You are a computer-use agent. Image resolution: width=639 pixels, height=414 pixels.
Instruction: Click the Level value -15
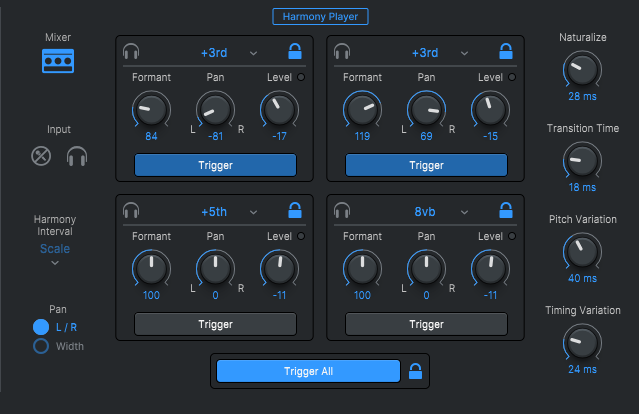click(491, 136)
